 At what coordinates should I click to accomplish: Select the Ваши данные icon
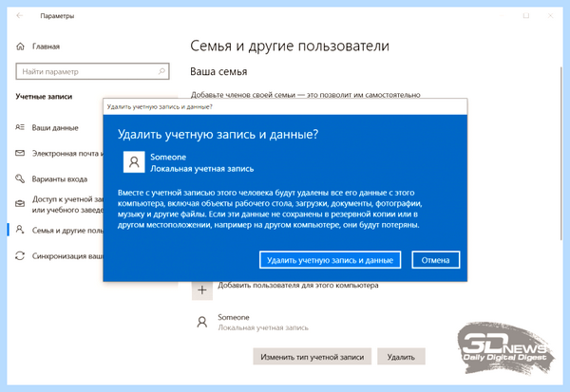click(20, 127)
